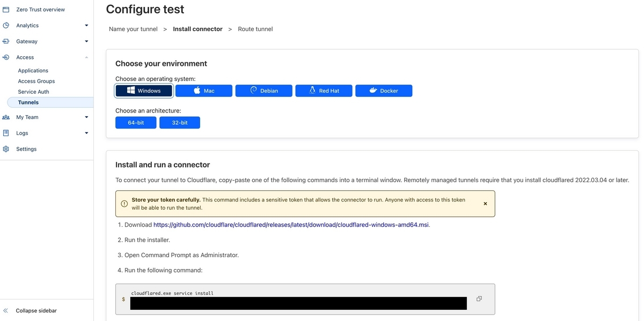The height and width of the screenshot is (321, 644).
Task: Select Debian operating system
Action: click(x=264, y=91)
